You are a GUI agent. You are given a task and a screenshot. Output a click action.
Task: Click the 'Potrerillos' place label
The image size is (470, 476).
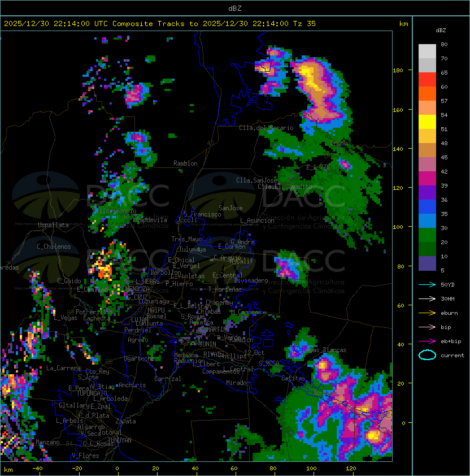pyautogui.click(x=94, y=311)
